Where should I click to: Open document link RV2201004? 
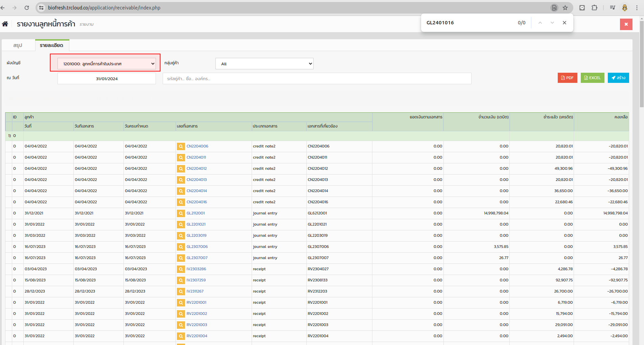[197, 336]
